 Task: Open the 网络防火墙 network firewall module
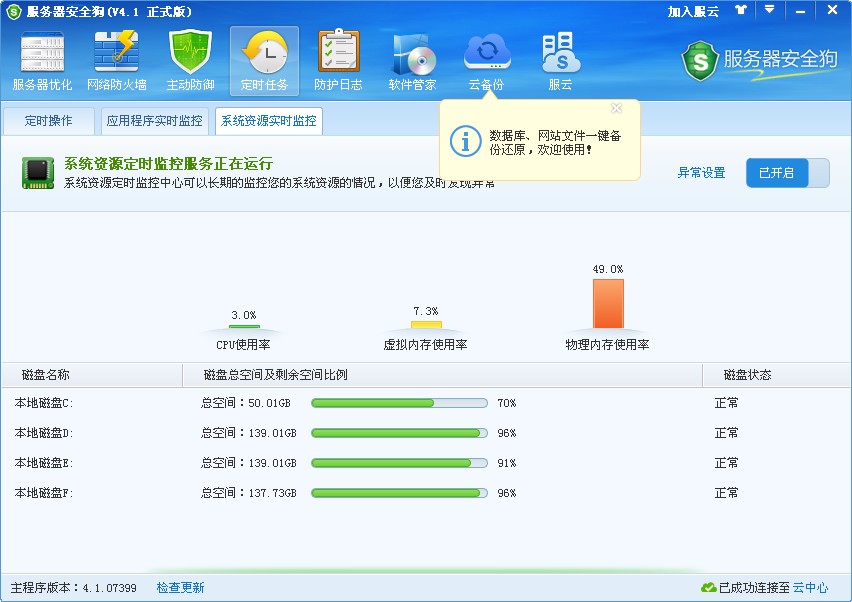(x=116, y=61)
